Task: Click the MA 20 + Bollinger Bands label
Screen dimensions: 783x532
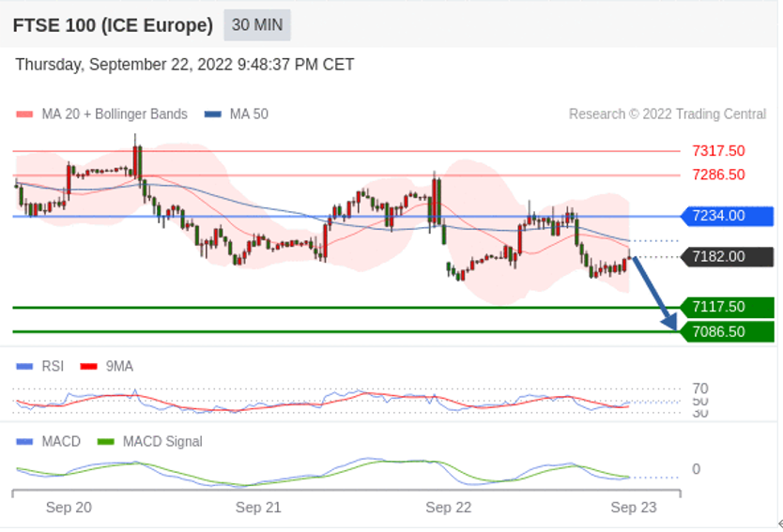Action: (x=115, y=114)
